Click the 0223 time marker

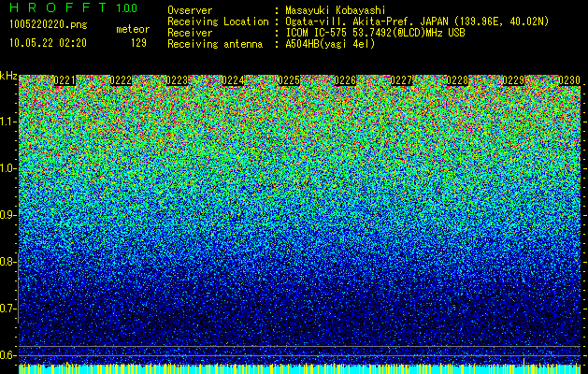[177, 80]
